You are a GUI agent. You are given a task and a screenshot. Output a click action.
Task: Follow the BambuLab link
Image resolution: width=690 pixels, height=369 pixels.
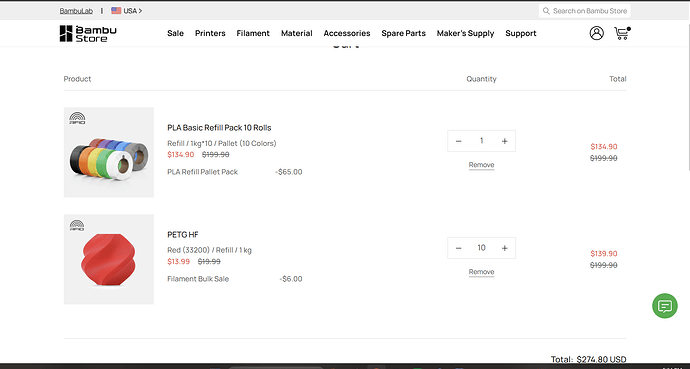76,11
